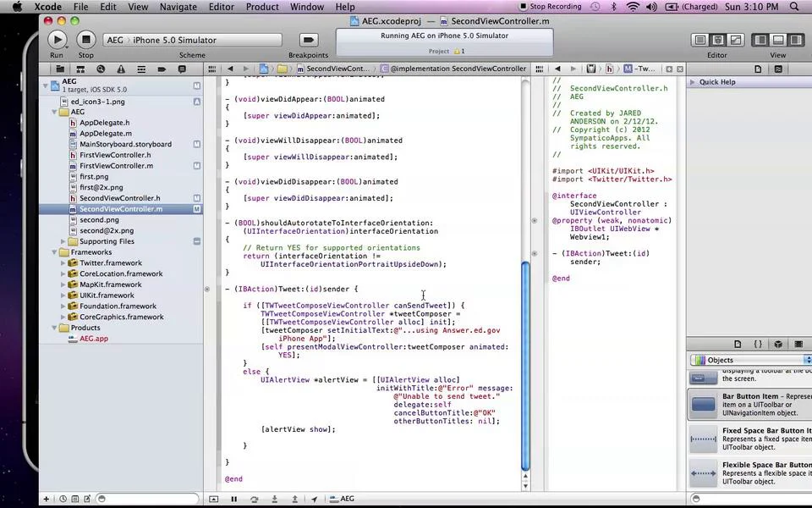Show the File Template library

pos(738,345)
